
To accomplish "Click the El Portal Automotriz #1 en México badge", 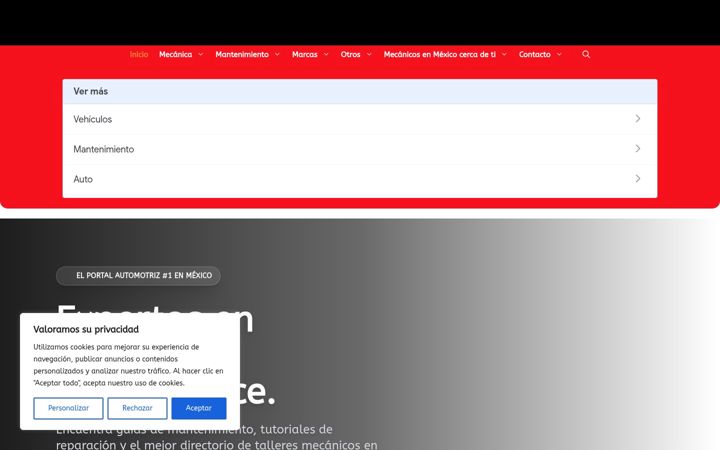I will point(138,276).
